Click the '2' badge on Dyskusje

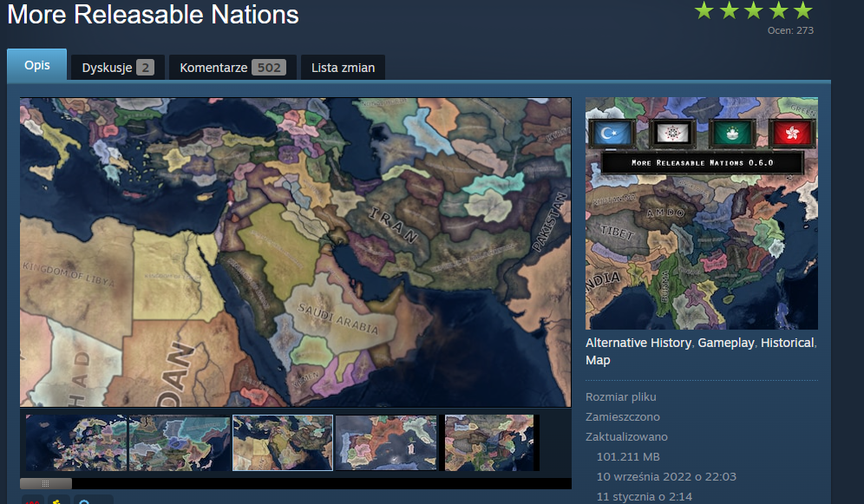[146, 68]
